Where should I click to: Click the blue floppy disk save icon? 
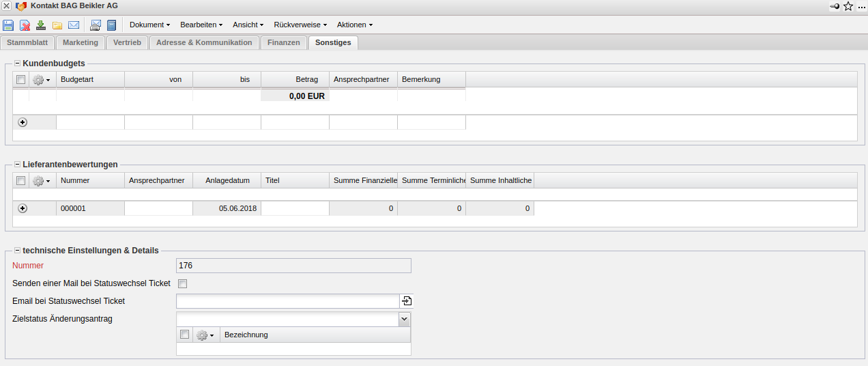8,25
